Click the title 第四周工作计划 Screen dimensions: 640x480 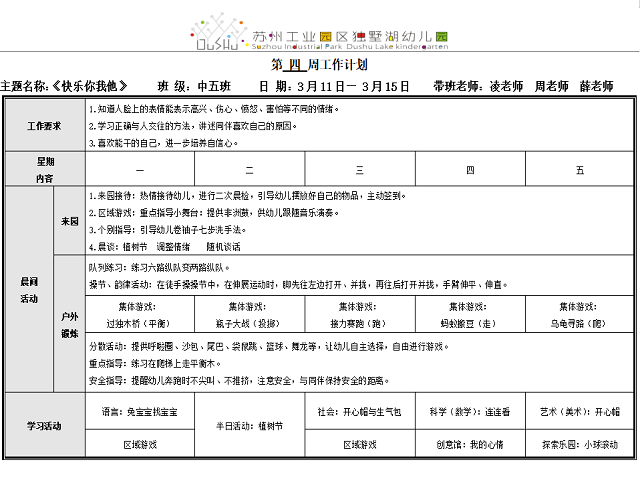point(319,64)
